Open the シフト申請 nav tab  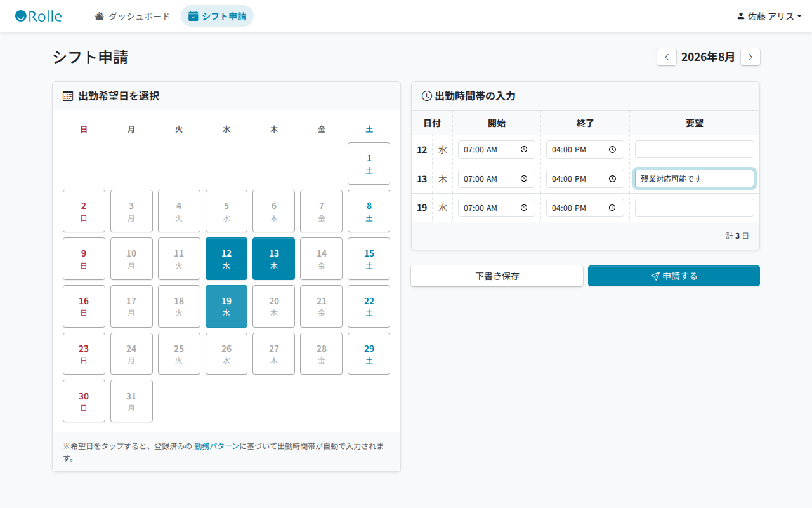pos(217,16)
